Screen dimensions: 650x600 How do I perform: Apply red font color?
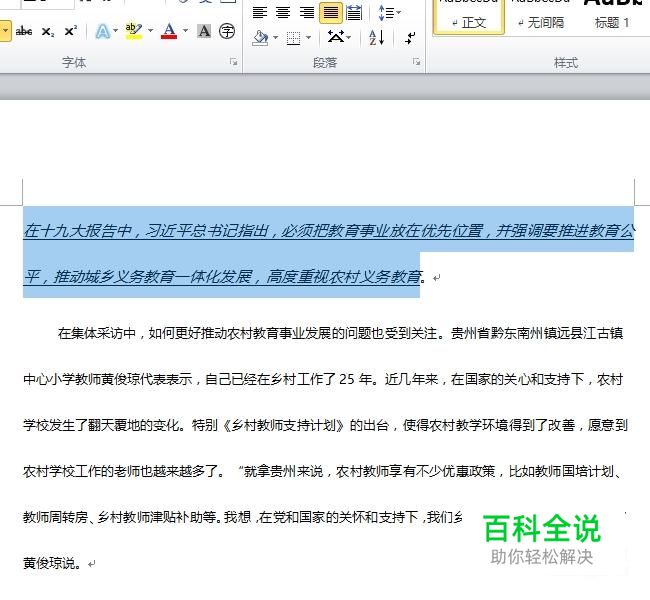(x=169, y=31)
